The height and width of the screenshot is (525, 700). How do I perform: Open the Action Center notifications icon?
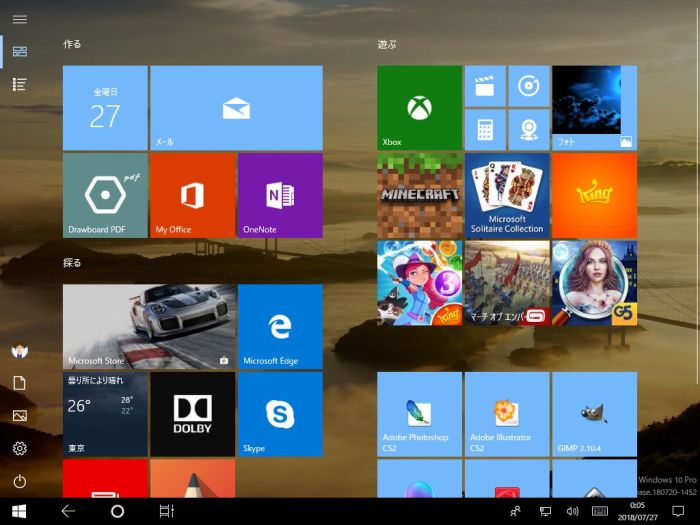point(677,511)
